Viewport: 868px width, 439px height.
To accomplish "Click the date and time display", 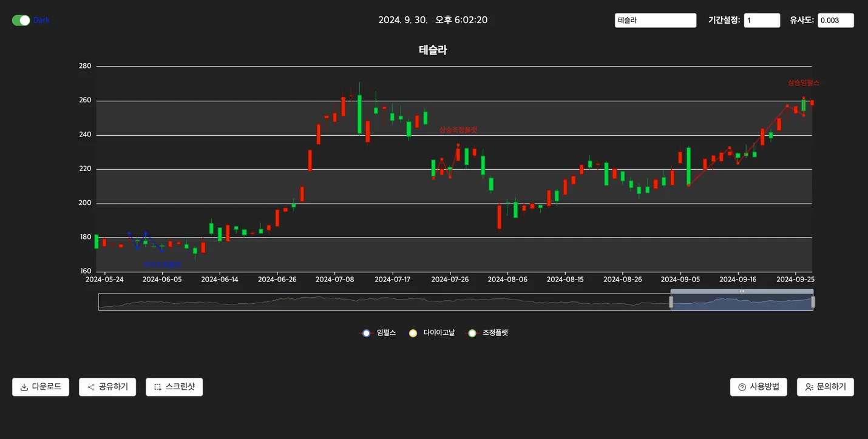I will (433, 20).
